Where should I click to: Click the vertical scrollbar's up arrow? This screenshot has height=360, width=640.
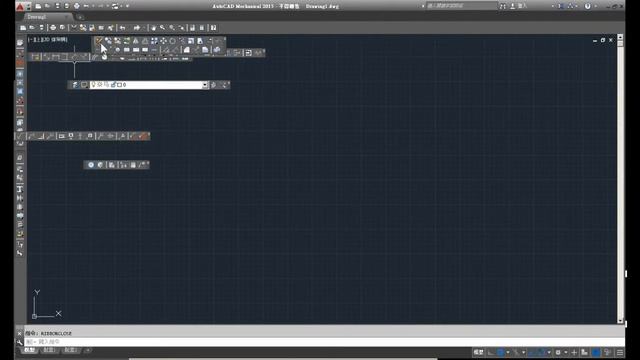pos(620,37)
